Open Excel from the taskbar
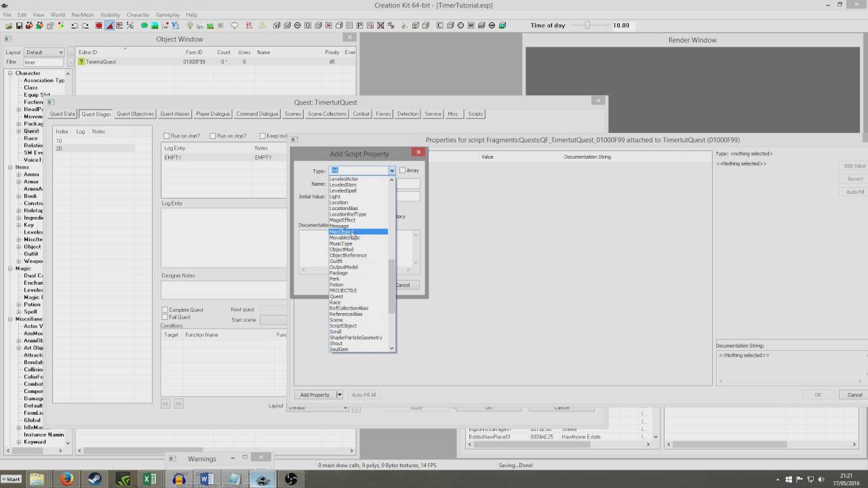The height and width of the screenshot is (488, 868). click(x=151, y=479)
